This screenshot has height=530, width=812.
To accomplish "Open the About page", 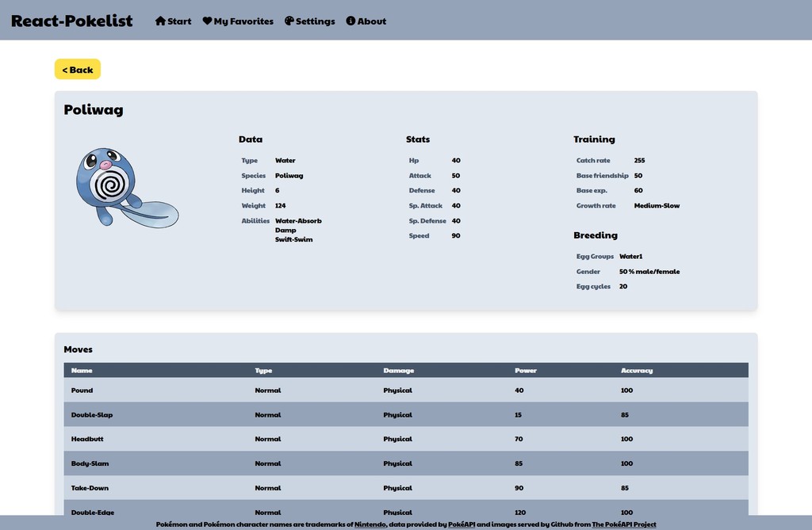I will 371,21.
